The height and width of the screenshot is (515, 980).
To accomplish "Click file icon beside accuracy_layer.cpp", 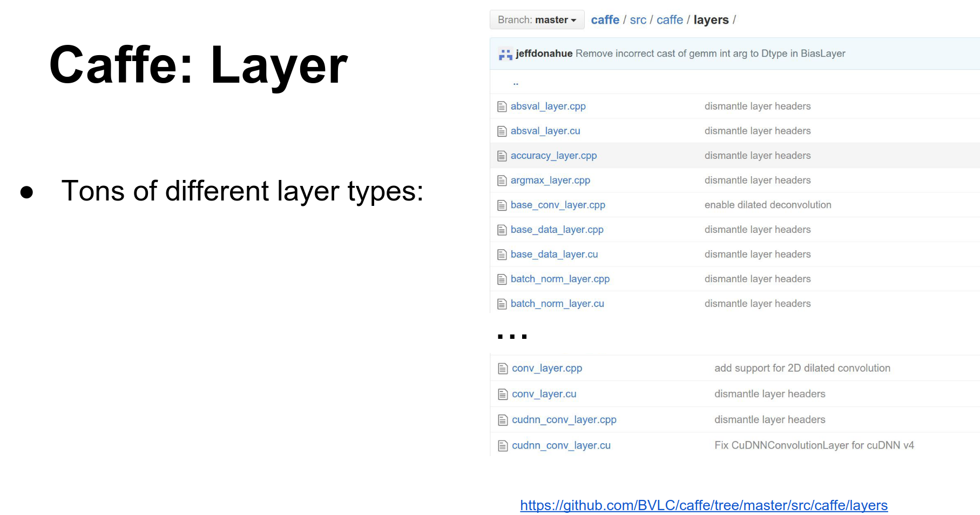I will (x=502, y=156).
